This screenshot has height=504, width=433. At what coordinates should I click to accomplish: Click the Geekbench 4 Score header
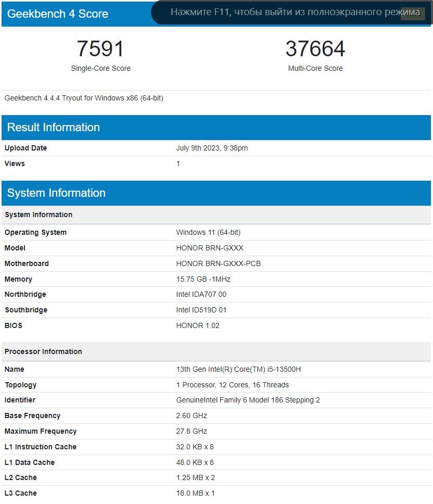click(57, 14)
